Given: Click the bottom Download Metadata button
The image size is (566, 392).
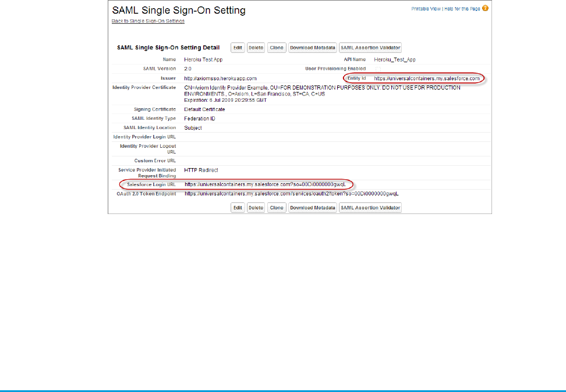Looking at the screenshot, I should pos(313,208).
